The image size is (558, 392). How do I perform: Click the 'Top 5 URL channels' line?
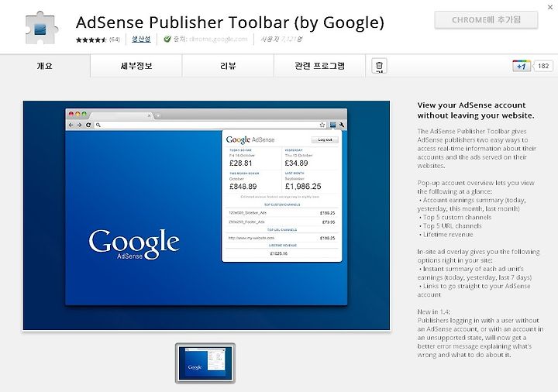click(452, 226)
